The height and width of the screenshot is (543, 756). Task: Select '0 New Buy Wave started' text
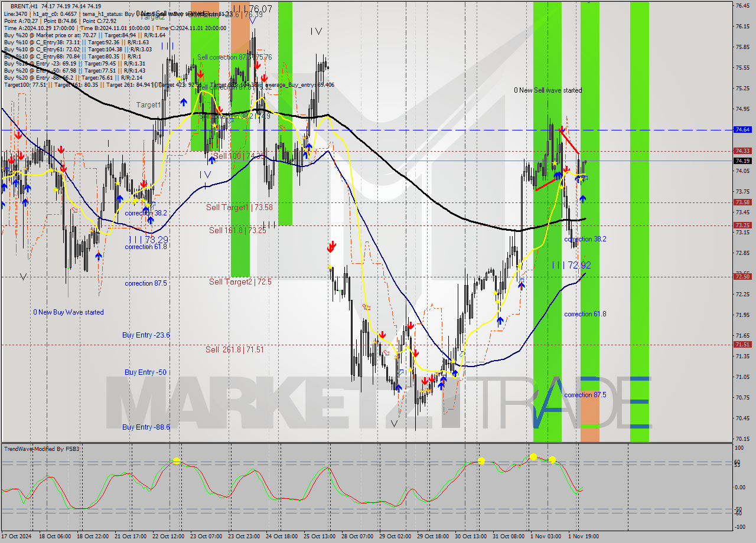click(x=68, y=312)
